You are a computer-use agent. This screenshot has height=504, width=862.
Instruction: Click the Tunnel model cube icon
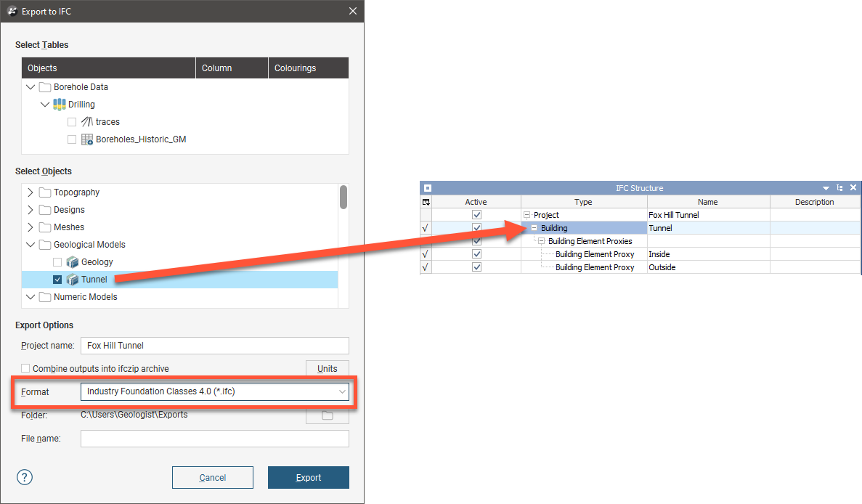[x=73, y=280]
